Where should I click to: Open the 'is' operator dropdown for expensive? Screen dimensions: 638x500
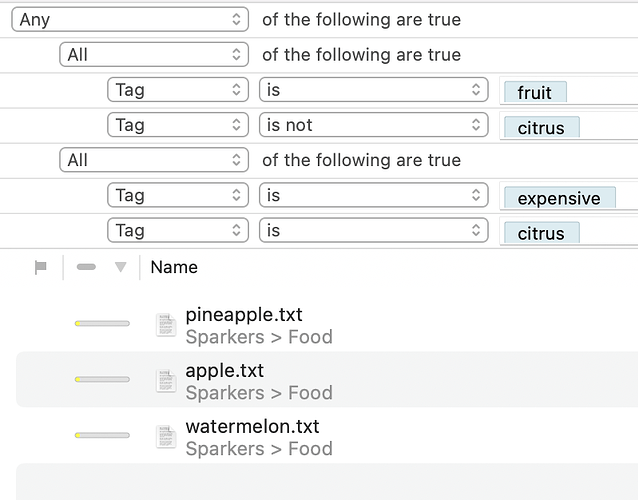click(x=374, y=195)
